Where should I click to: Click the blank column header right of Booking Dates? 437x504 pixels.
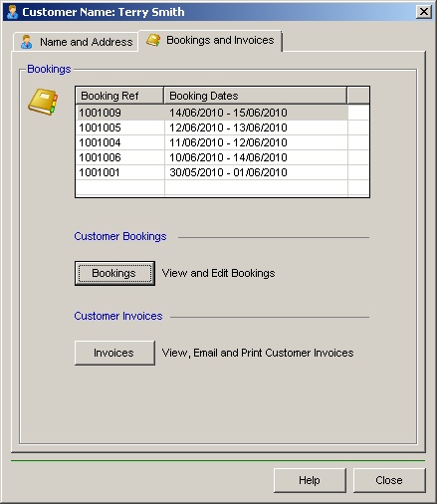358,96
